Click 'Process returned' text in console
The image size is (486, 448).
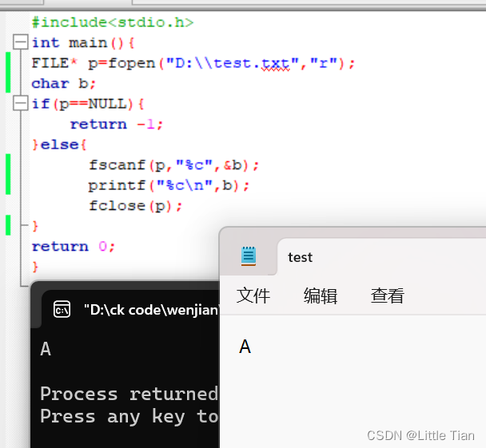tap(129, 394)
